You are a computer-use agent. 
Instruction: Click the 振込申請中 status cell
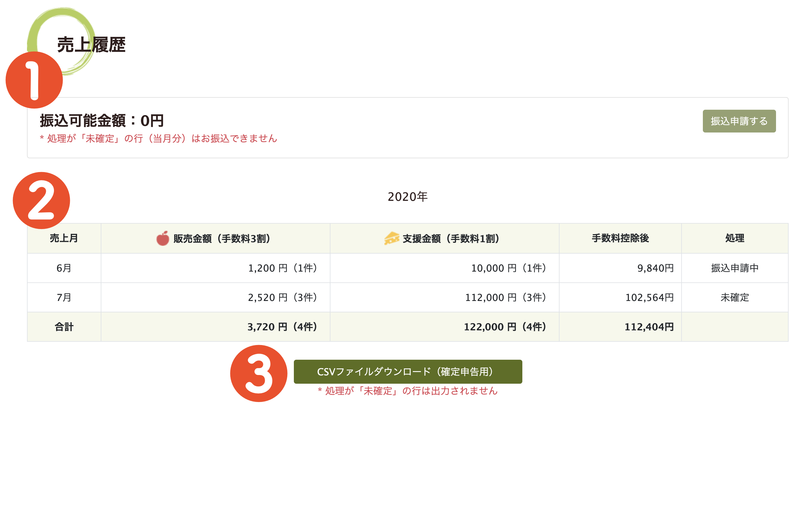point(735,268)
